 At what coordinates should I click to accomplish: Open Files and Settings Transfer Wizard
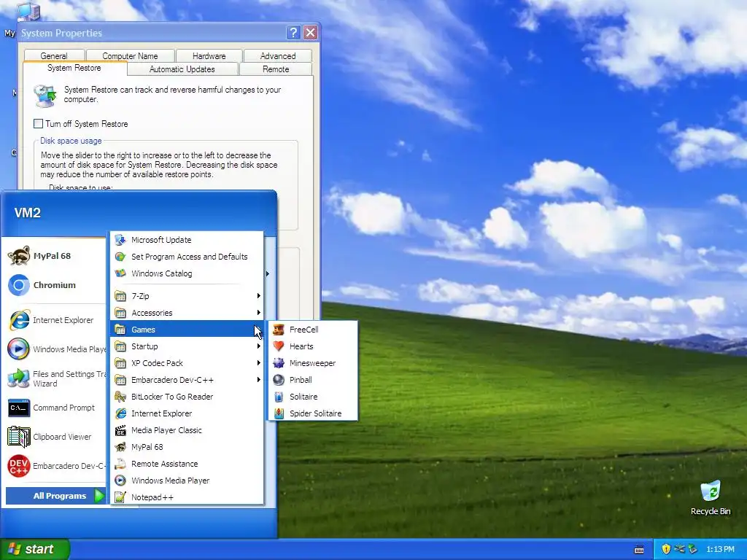tap(55, 378)
